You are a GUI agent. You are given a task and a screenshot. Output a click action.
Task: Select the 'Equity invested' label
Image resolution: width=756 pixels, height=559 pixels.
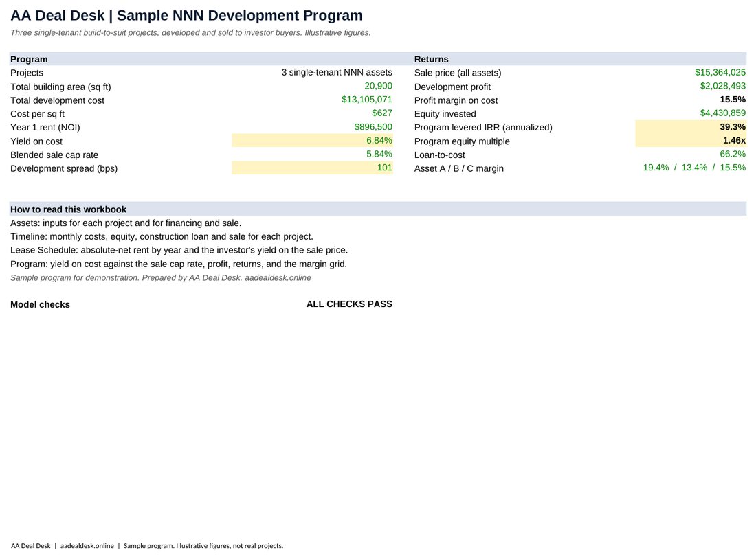(x=445, y=114)
